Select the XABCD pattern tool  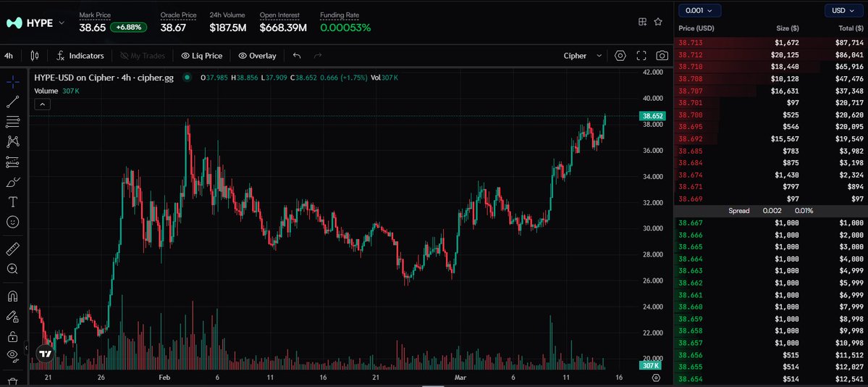(13, 141)
